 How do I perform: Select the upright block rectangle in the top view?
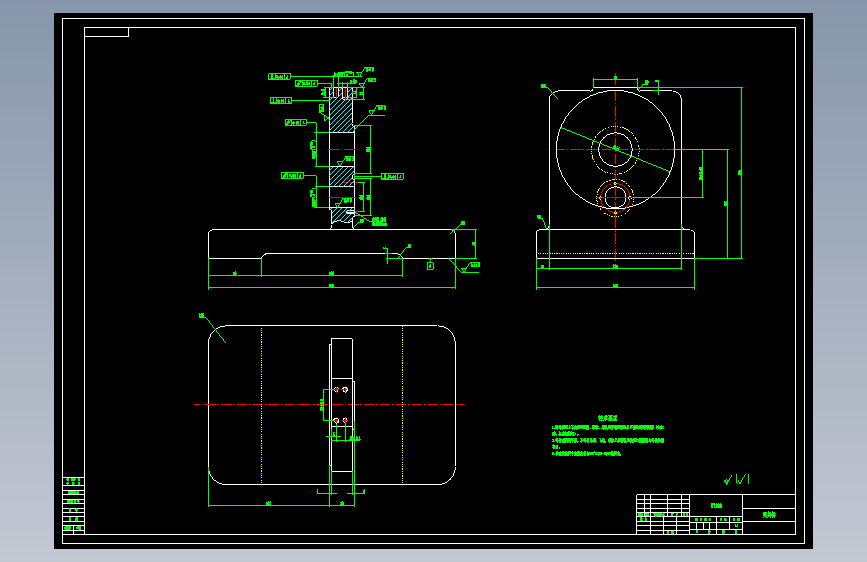click(342, 405)
